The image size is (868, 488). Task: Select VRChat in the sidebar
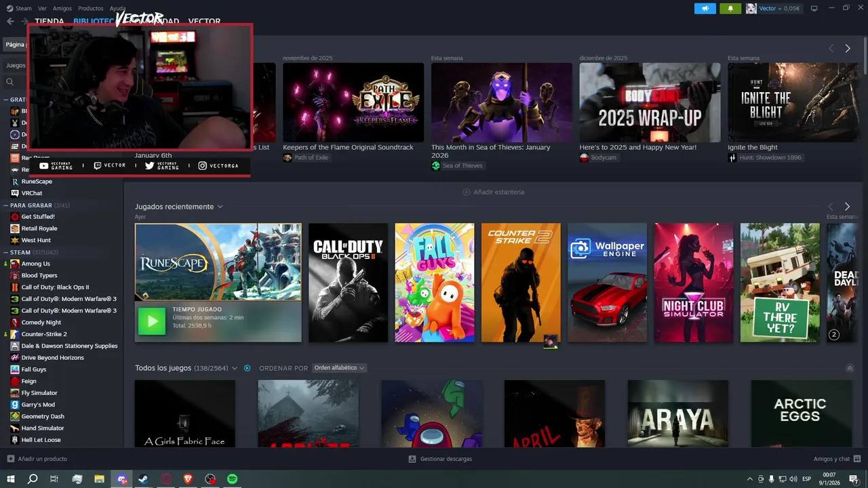point(32,193)
